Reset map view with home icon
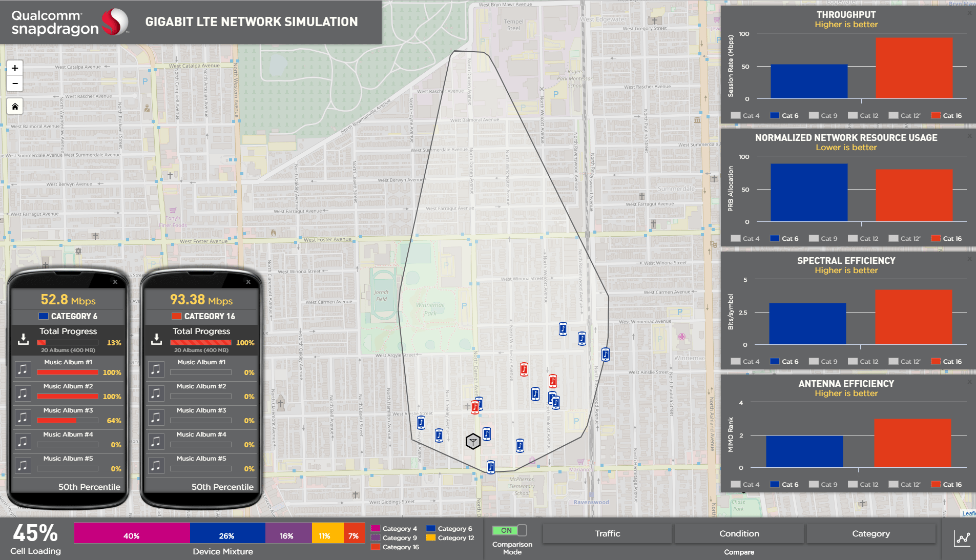This screenshot has width=976, height=560. click(x=15, y=107)
